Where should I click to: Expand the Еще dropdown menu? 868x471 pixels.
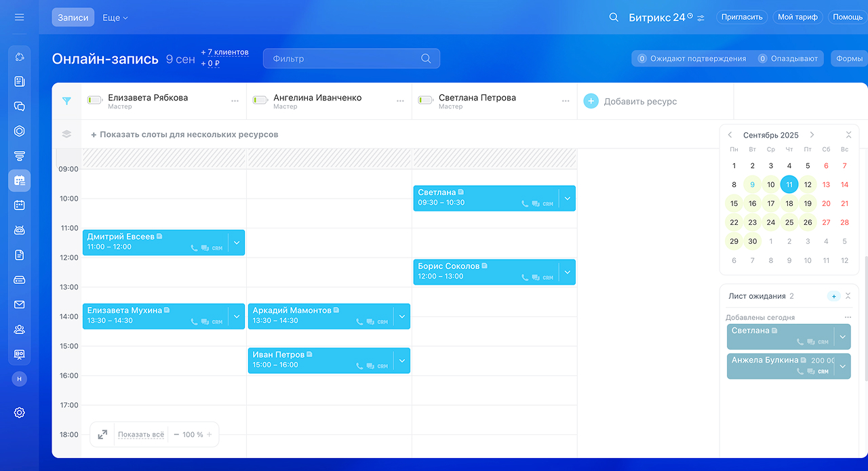[x=115, y=18]
